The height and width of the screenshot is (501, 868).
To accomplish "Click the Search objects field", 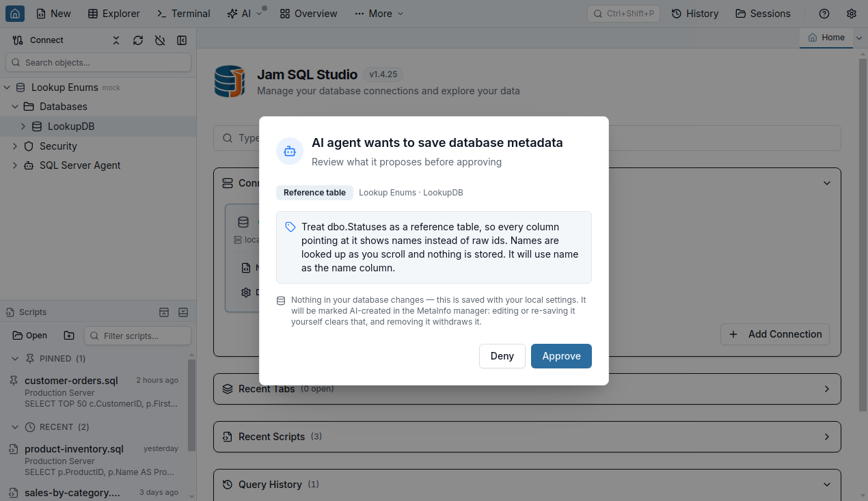I will 98,62.
